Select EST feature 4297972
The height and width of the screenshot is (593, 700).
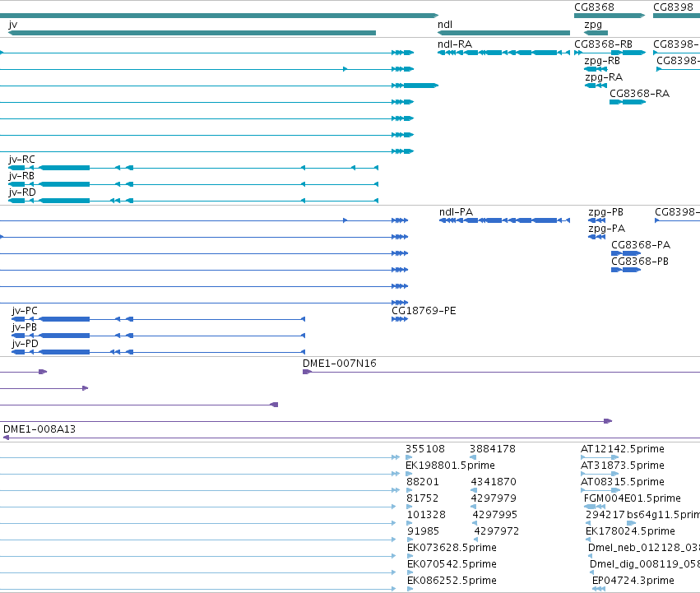[x=476, y=540]
